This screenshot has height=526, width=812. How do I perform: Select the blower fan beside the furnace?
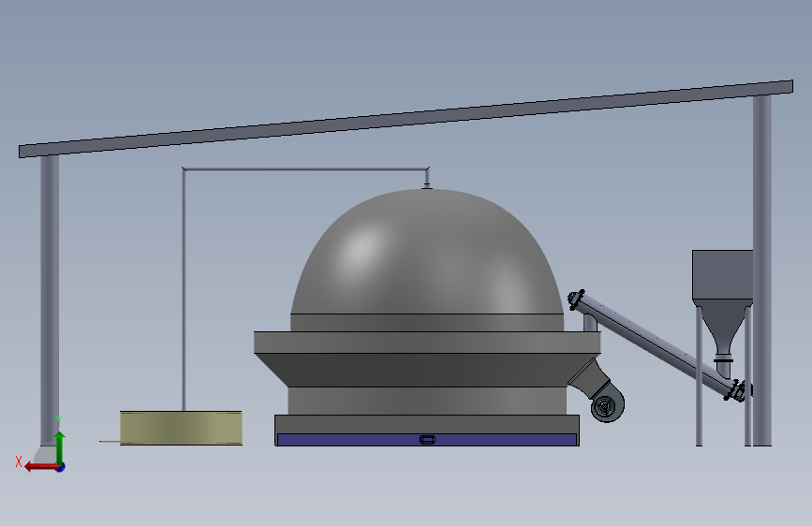tap(608, 405)
